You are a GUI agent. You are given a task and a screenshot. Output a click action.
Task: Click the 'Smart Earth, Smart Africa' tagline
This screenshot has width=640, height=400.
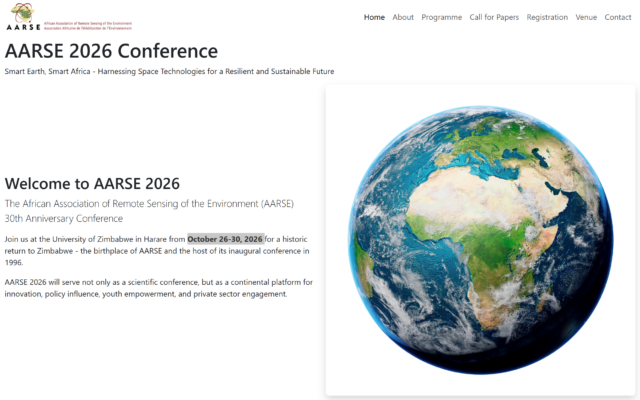pyautogui.click(x=169, y=71)
